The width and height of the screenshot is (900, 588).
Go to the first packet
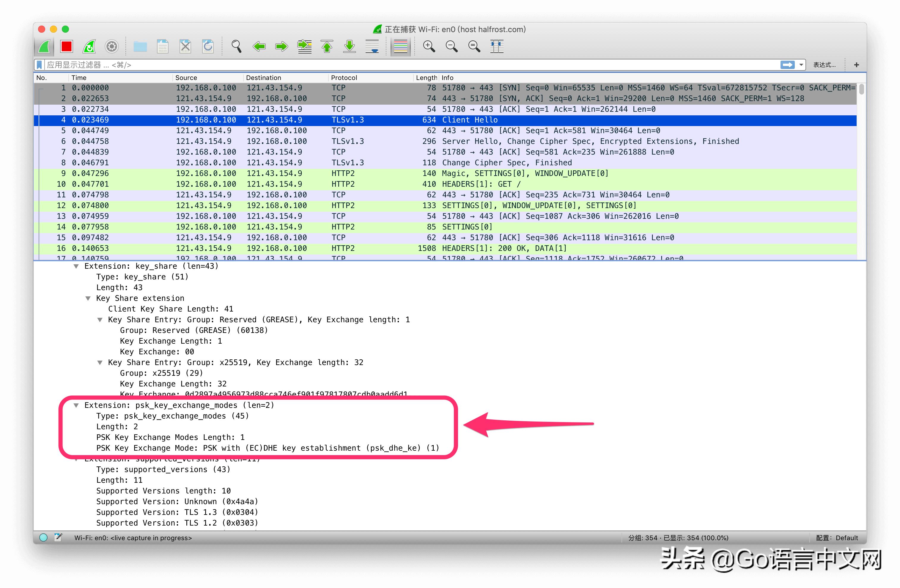327,46
